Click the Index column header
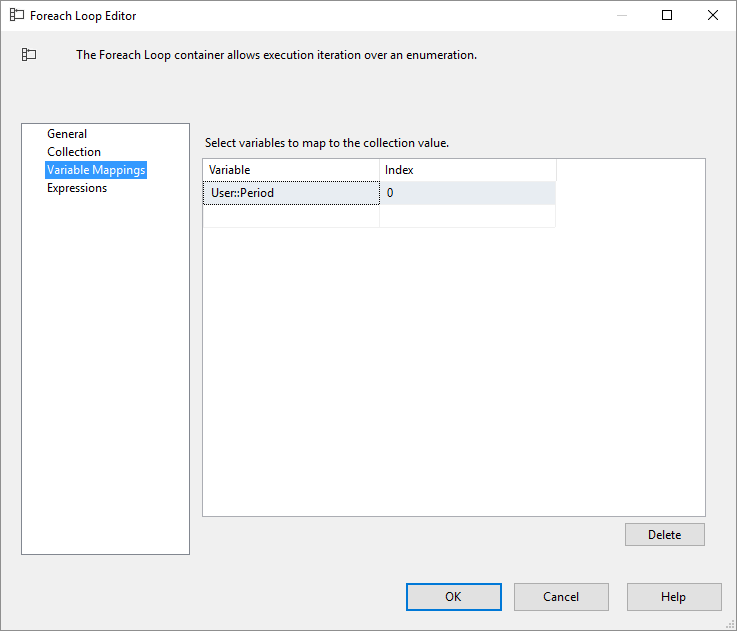Viewport: 737px width, 631px height. 468,170
